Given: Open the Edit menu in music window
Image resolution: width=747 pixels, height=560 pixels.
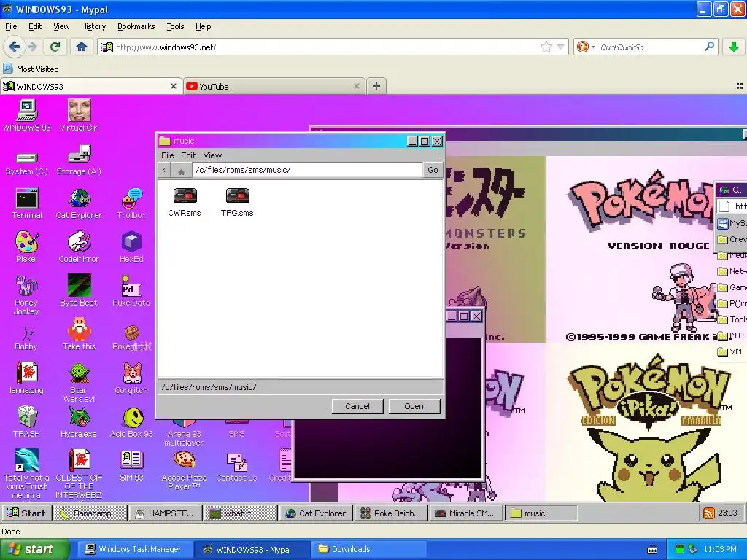Looking at the screenshot, I should [188, 155].
